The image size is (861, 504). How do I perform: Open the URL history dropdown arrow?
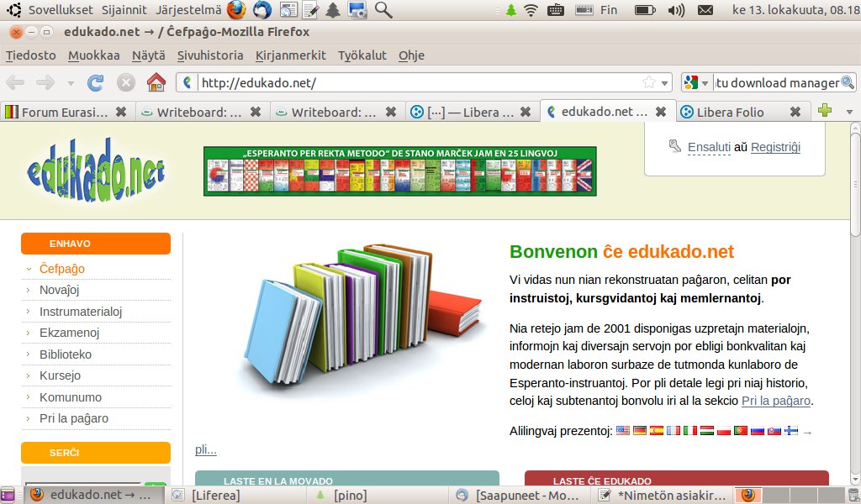tap(664, 83)
